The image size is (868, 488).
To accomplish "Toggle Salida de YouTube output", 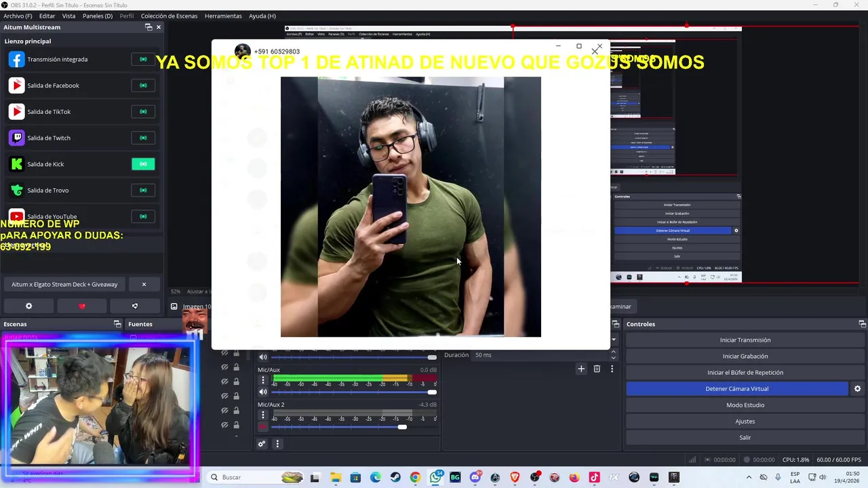I will coord(143,217).
